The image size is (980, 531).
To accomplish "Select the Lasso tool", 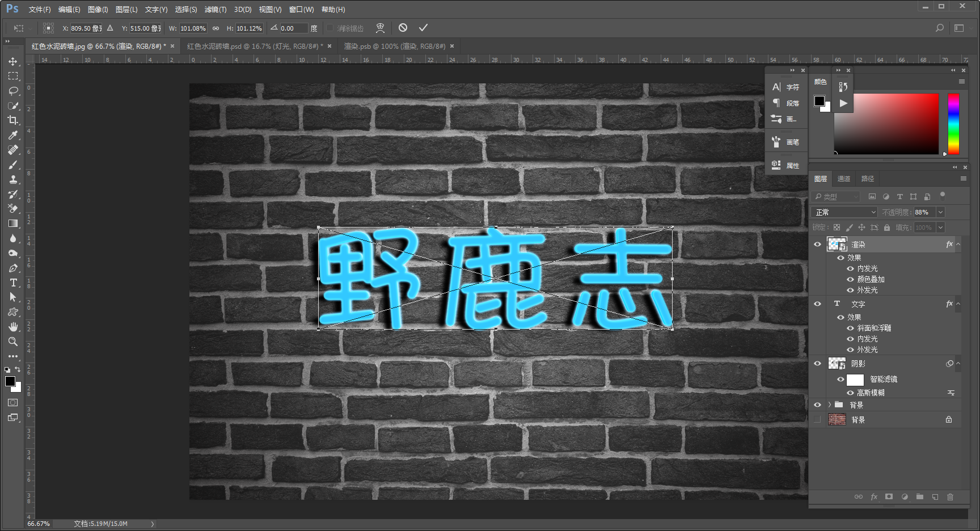I will coord(13,91).
